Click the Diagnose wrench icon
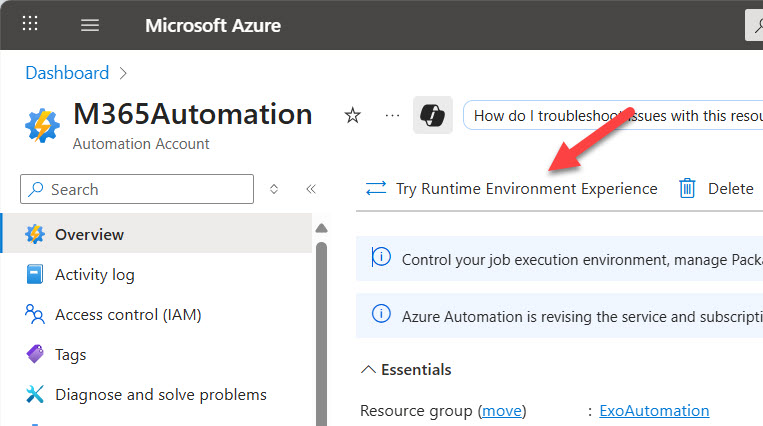This screenshot has height=426, width=763. point(35,394)
